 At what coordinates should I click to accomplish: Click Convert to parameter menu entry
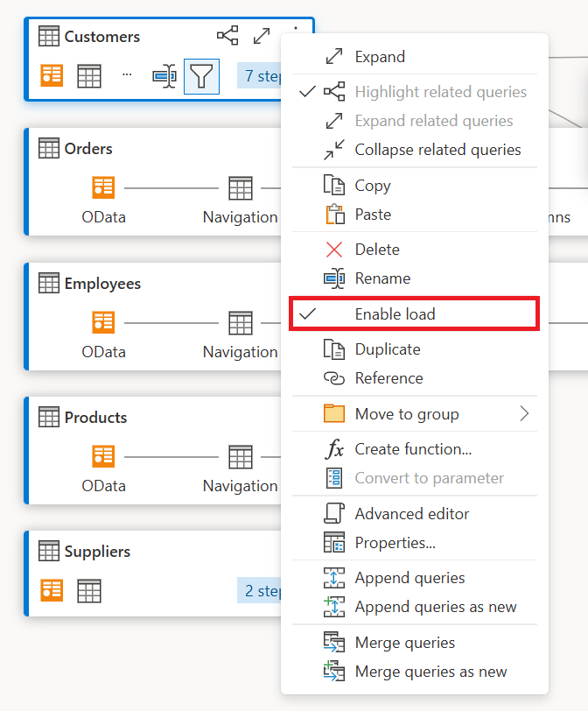pos(415,478)
